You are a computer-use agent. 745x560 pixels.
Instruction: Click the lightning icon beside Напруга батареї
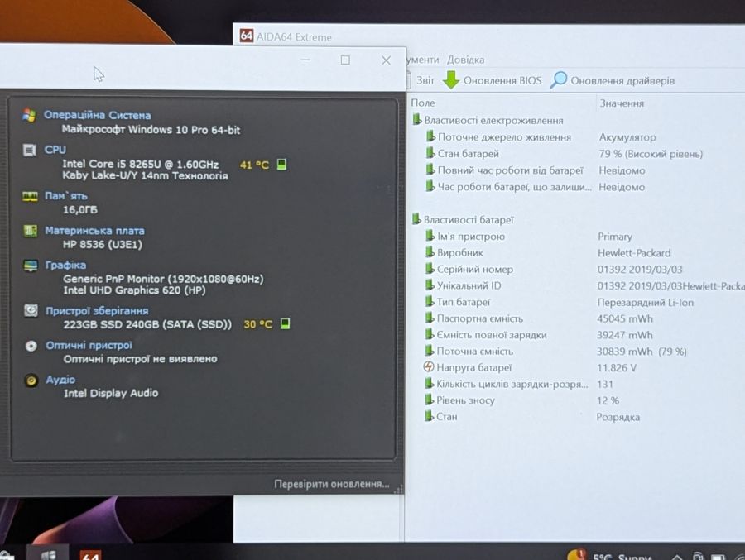pos(429,366)
